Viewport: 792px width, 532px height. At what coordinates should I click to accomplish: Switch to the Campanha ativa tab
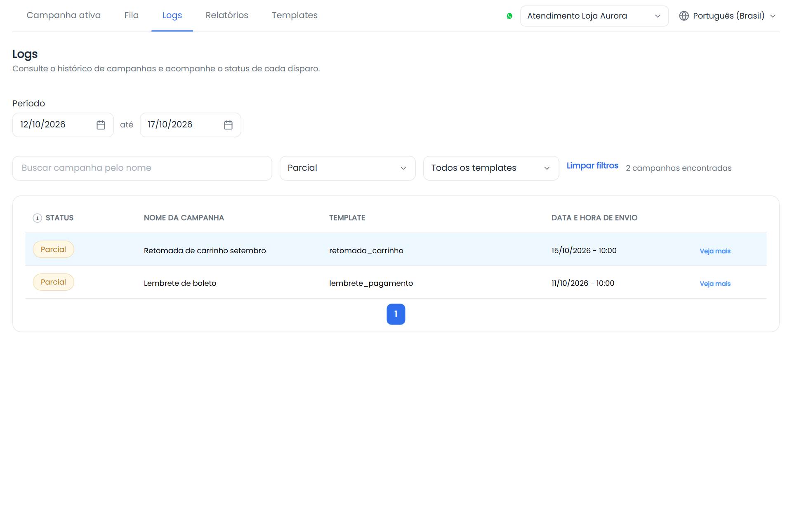tap(64, 15)
